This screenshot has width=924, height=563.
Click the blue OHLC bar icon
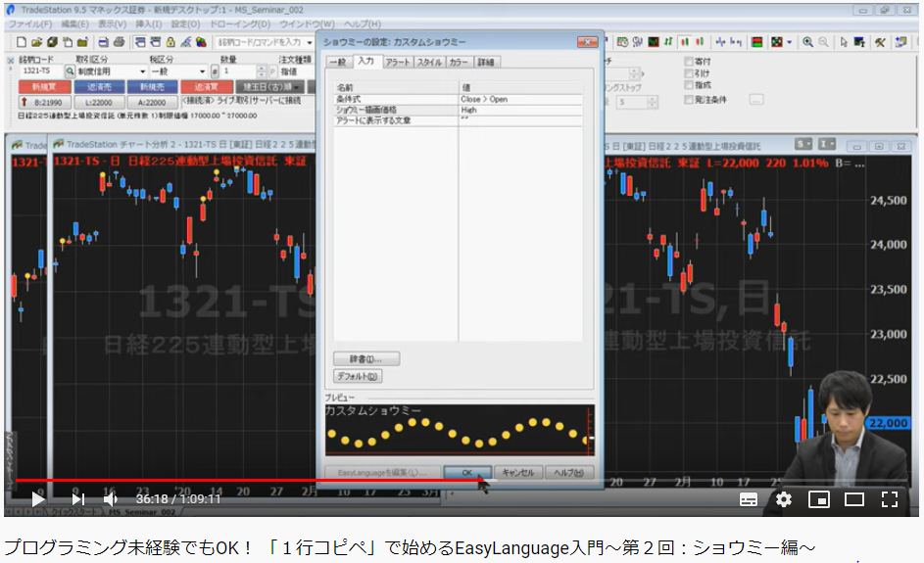pyautogui.click(x=720, y=42)
